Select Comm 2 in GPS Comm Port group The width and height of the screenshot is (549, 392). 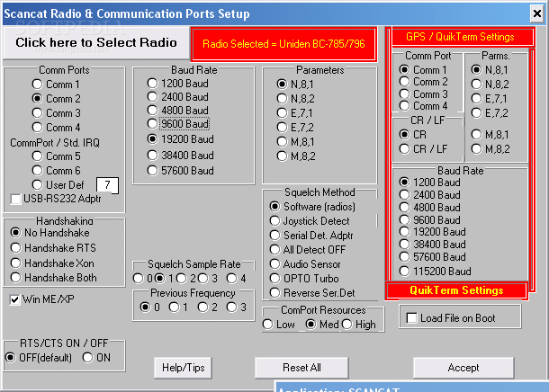423,82
